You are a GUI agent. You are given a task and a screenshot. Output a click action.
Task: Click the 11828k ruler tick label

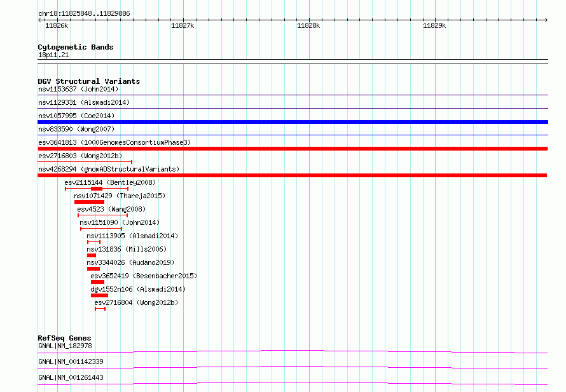[x=308, y=25]
